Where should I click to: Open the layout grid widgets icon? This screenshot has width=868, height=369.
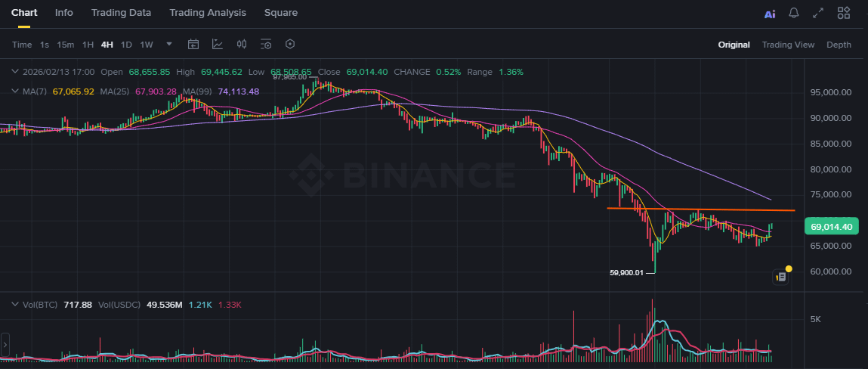point(844,13)
